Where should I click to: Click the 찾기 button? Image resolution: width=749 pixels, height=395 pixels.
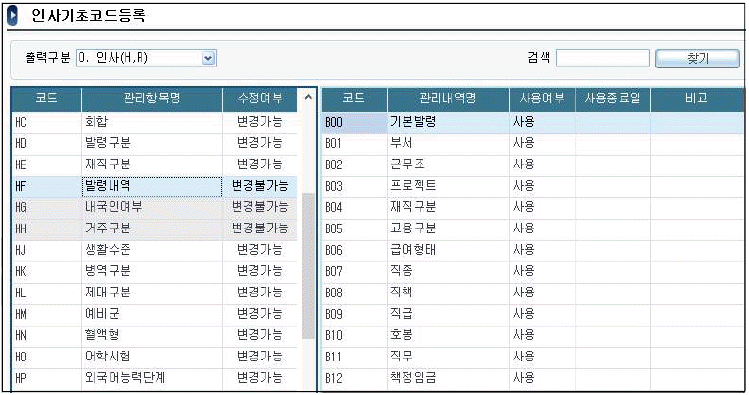coord(697,58)
